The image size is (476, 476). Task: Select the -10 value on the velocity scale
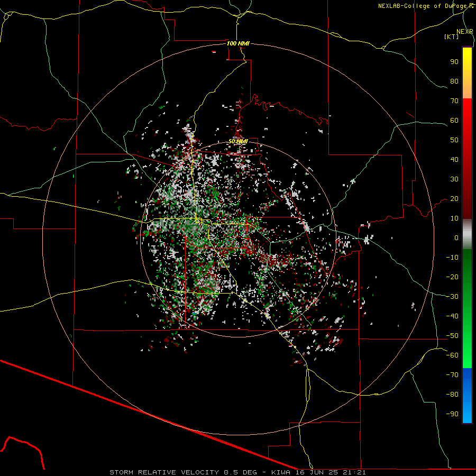452,258
